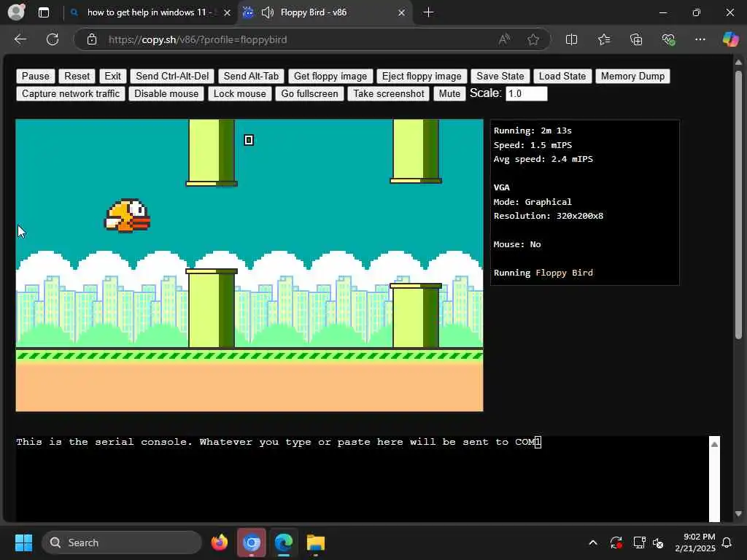Open Chromium browser from taskbar
Viewport: 747px width, 560px height.
point(252,542)
